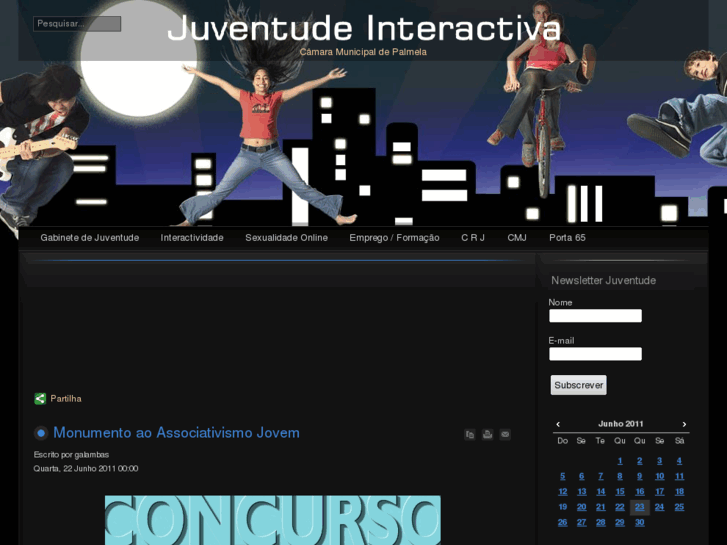
Task: Focus the Pesquisar search field
Action: pyautogui.click(x=77, y=24)
